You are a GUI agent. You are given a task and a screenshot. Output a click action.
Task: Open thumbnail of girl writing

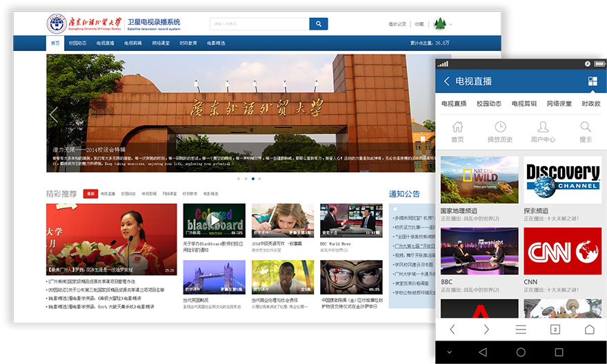pos(283,221)
